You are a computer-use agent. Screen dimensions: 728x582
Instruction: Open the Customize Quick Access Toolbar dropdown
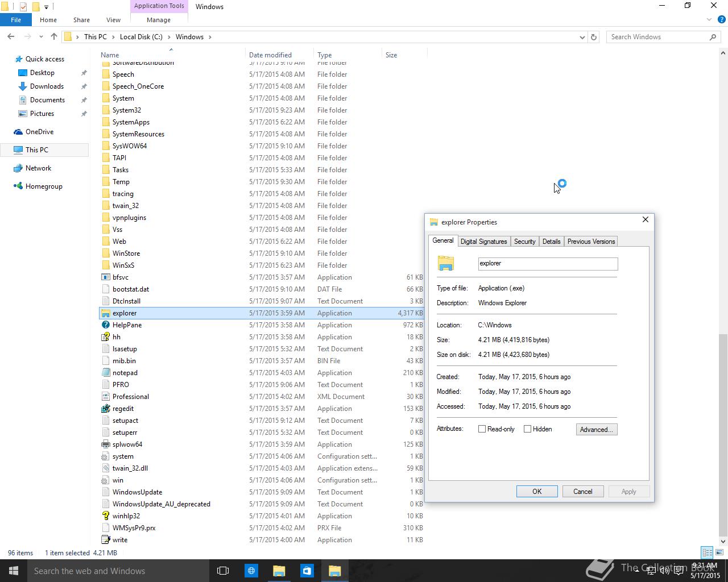pyautogui.click(x=47, y=7)
